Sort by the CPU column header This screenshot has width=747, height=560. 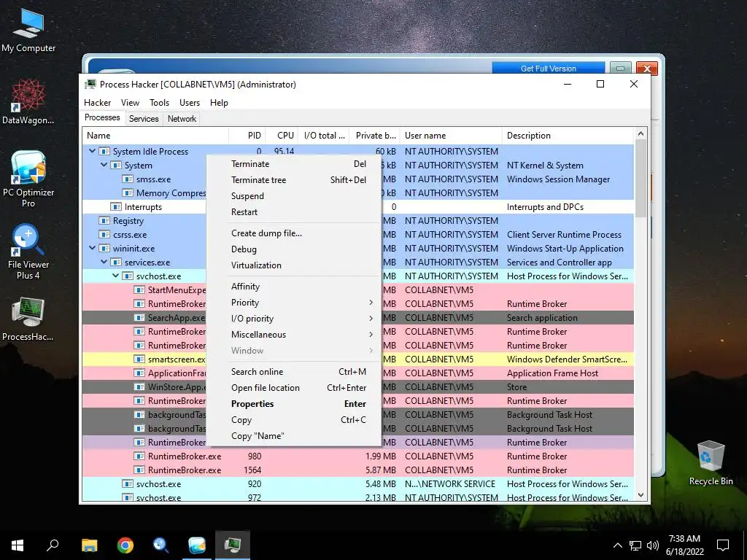282,136
